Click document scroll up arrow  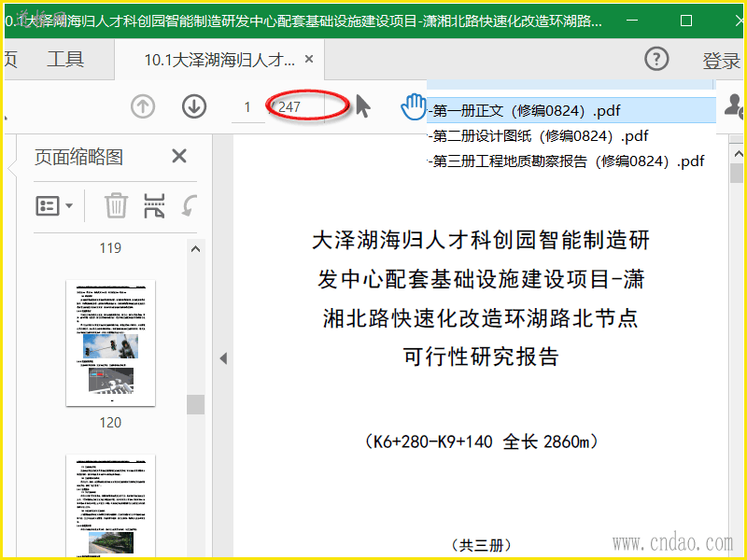(738, 154)
